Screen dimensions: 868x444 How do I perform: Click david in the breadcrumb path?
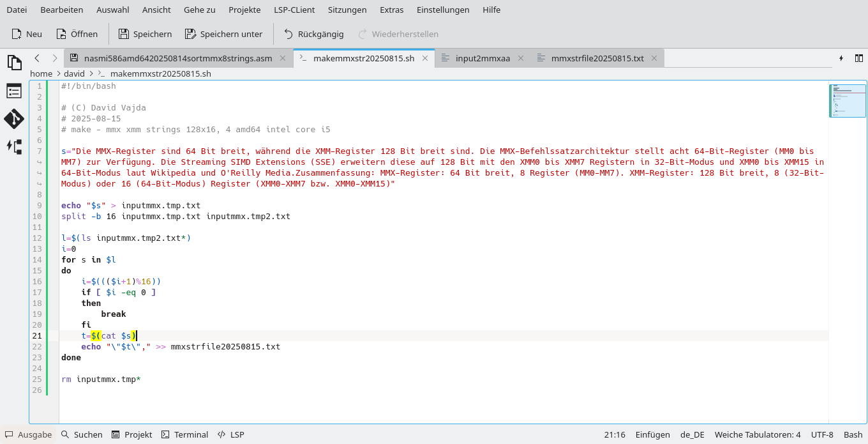point(74,73)
